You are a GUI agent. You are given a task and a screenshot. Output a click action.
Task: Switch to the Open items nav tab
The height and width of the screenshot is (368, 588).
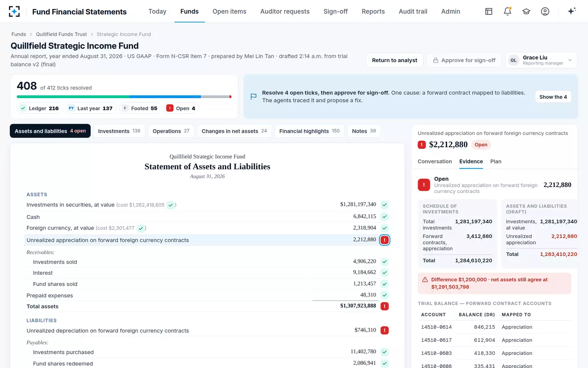[x=229, y=11]
